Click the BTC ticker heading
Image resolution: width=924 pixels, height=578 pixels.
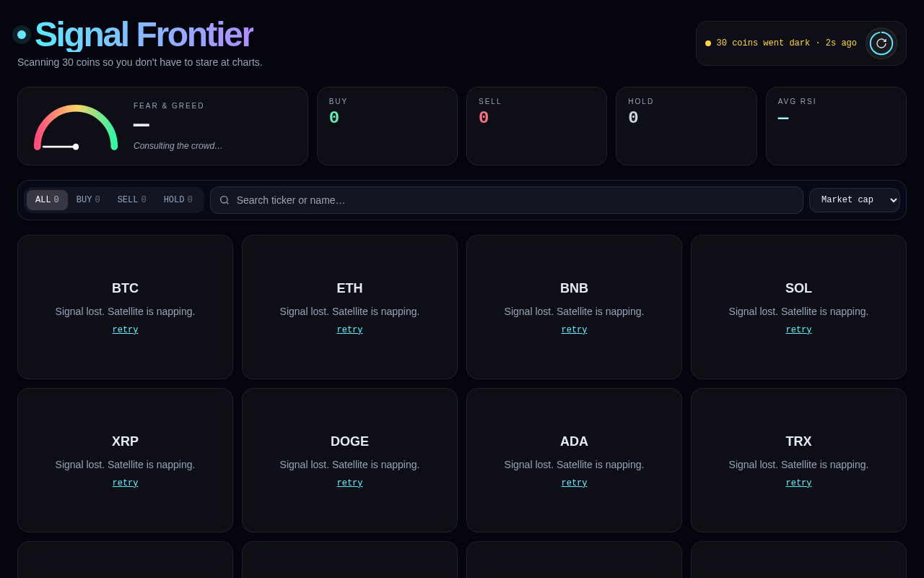(x=125, y=288)
